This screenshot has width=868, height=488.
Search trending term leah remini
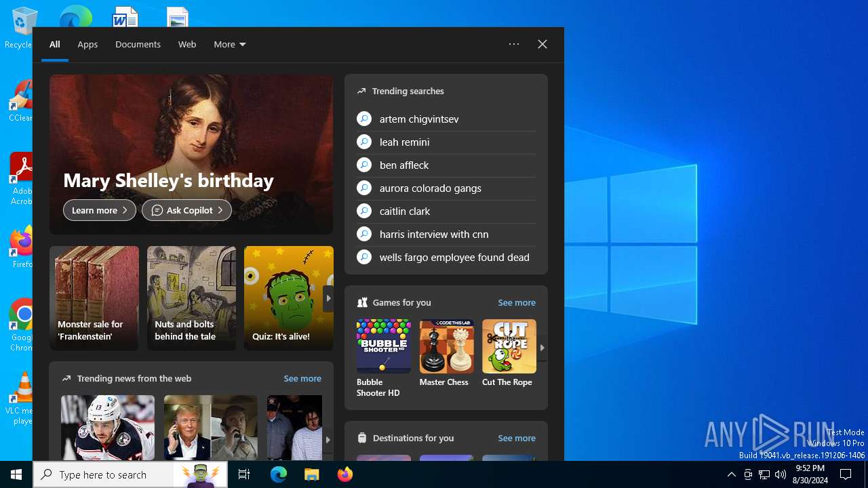pyautogui.click(x=404, y=142)
